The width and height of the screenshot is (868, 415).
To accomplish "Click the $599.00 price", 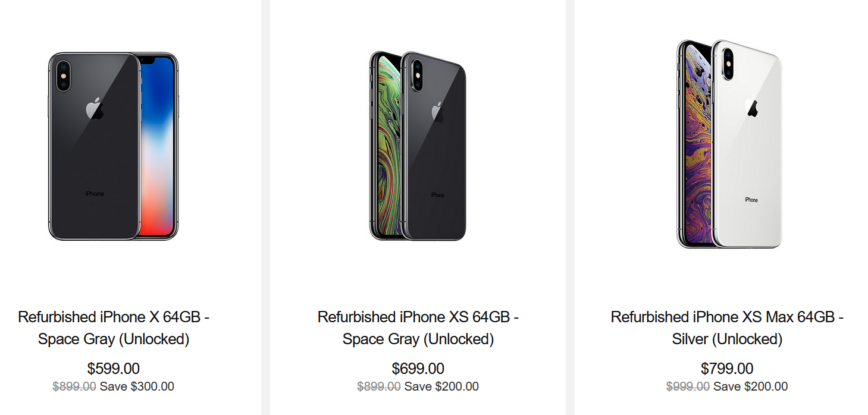I will pos(114,369).
